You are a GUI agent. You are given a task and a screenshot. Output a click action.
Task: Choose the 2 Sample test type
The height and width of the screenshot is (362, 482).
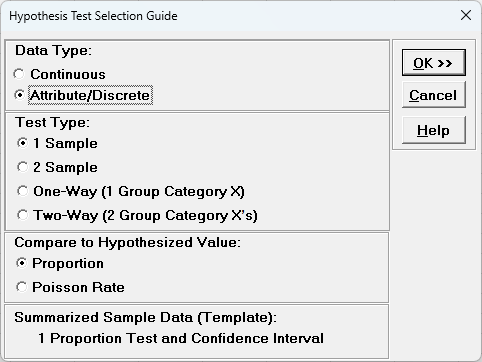point(57,167)
